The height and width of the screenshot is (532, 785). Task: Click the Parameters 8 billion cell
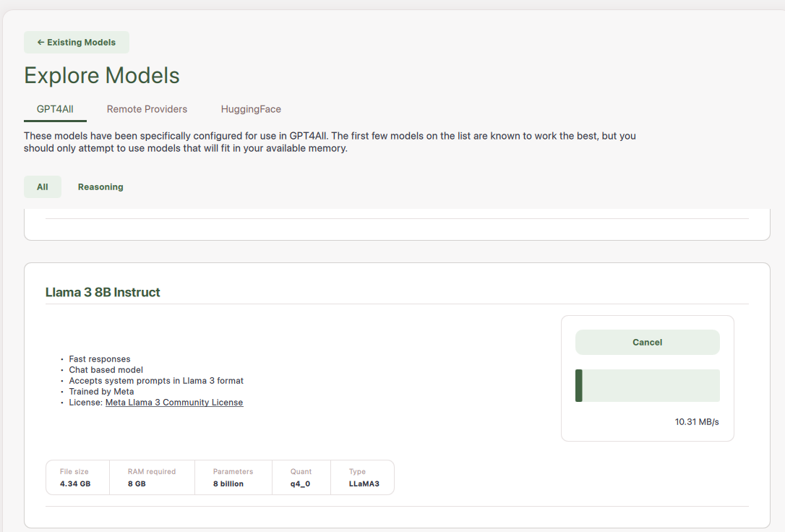coord(233,478)
